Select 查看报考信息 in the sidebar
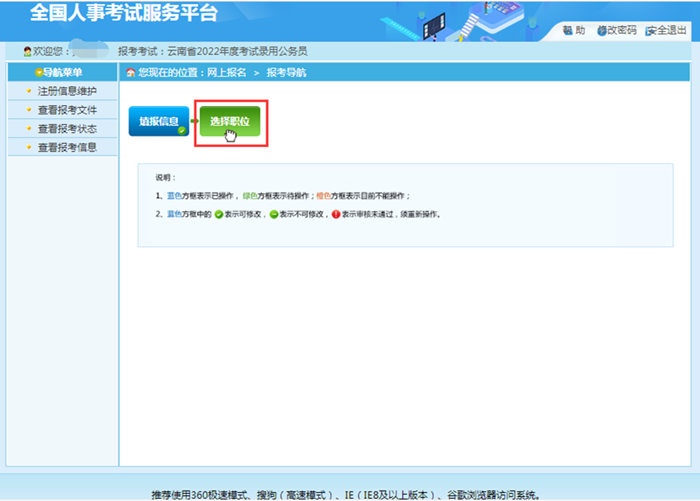This screenshot has width=700, height=501. coord(66,148)
